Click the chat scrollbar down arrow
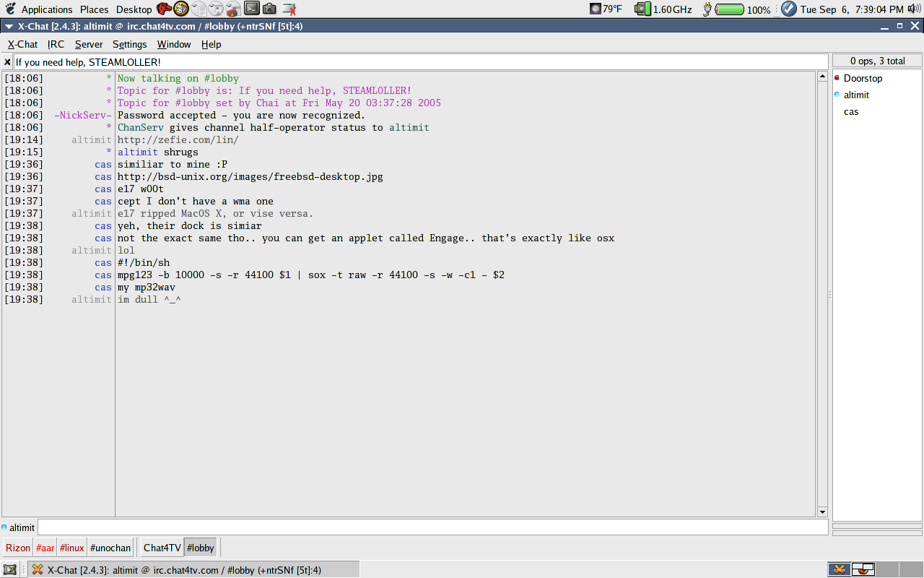 click(822, 512)
